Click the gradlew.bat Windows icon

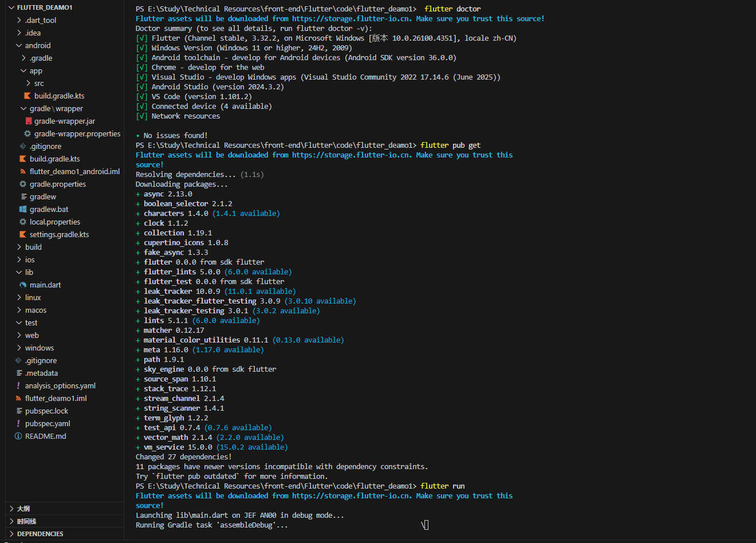pyautogui.click(x=23, y=209)
